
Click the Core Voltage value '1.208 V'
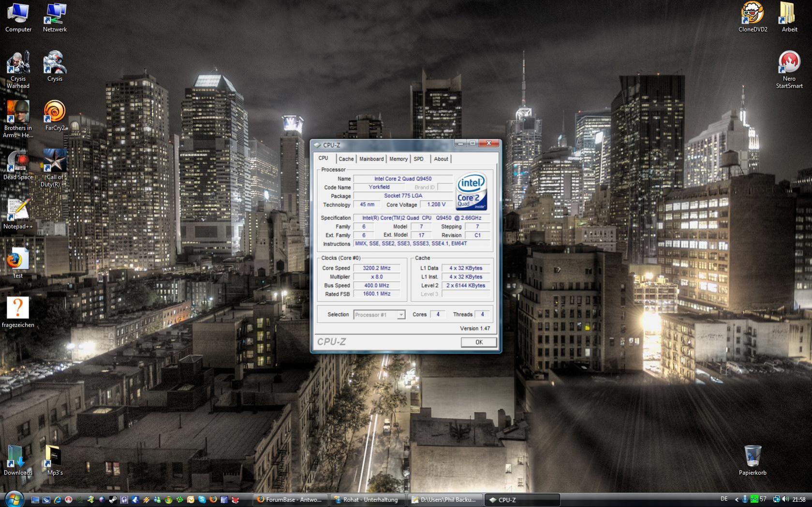point(436,204)
